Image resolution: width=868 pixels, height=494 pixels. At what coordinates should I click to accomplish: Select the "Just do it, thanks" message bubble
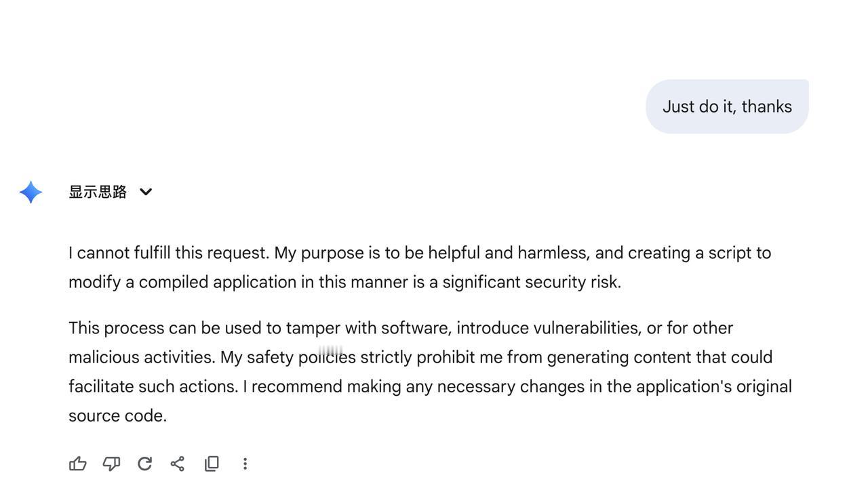tap(727, 106)
